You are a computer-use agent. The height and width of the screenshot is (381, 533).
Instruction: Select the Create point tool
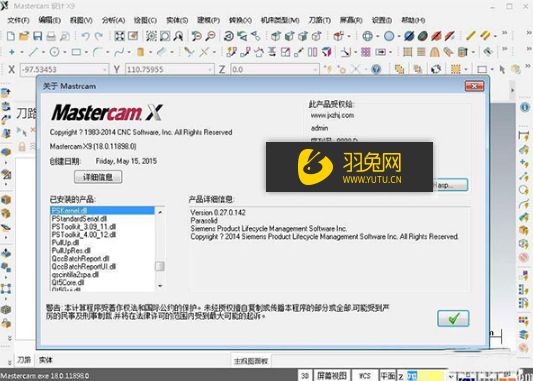[12, 52]
